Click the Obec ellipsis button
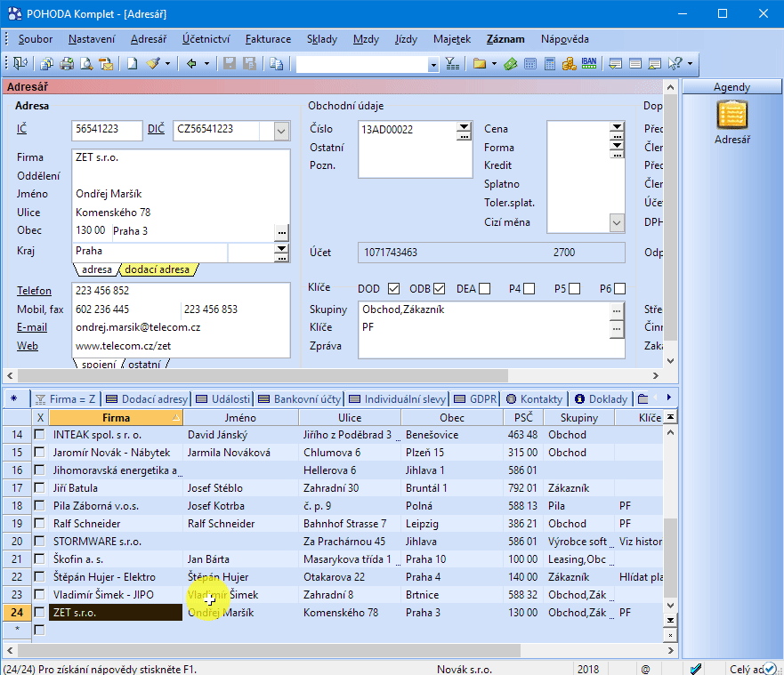This screenshot has height=675, width=784. [282, 232]
